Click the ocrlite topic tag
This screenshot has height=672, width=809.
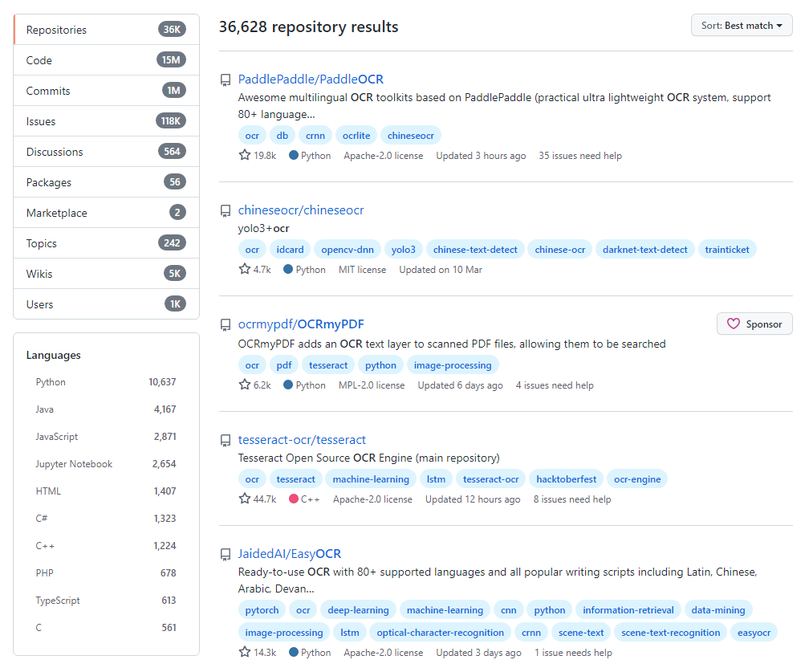(x=356, y=136)
